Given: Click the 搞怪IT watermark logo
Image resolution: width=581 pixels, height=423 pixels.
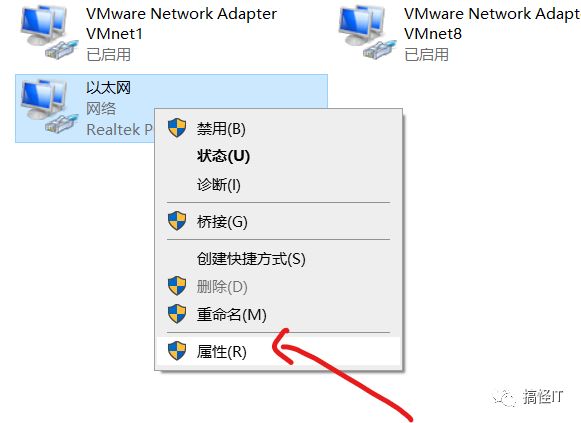Looking at the screenshot, I should [528, 397].
